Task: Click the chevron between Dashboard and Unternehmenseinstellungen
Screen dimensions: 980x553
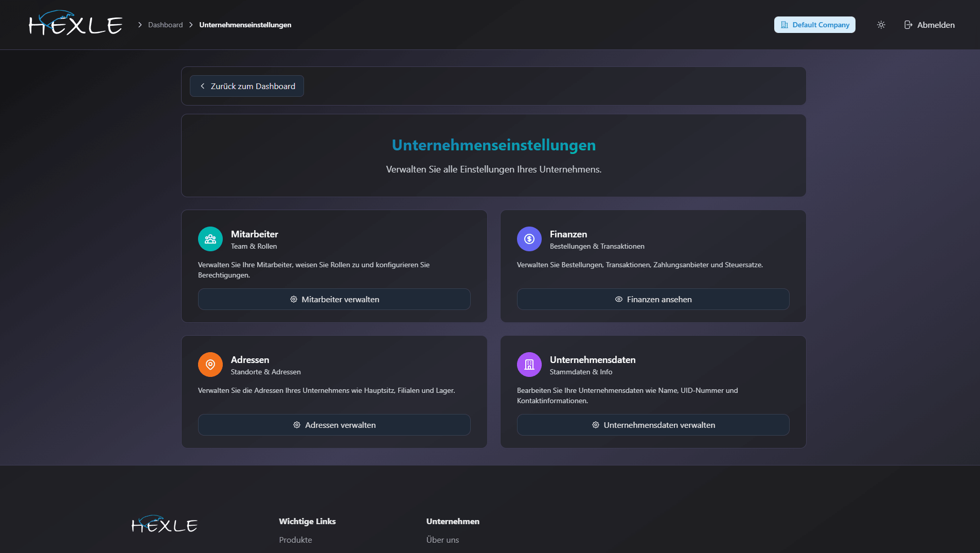Action: (x=191, y=24)
